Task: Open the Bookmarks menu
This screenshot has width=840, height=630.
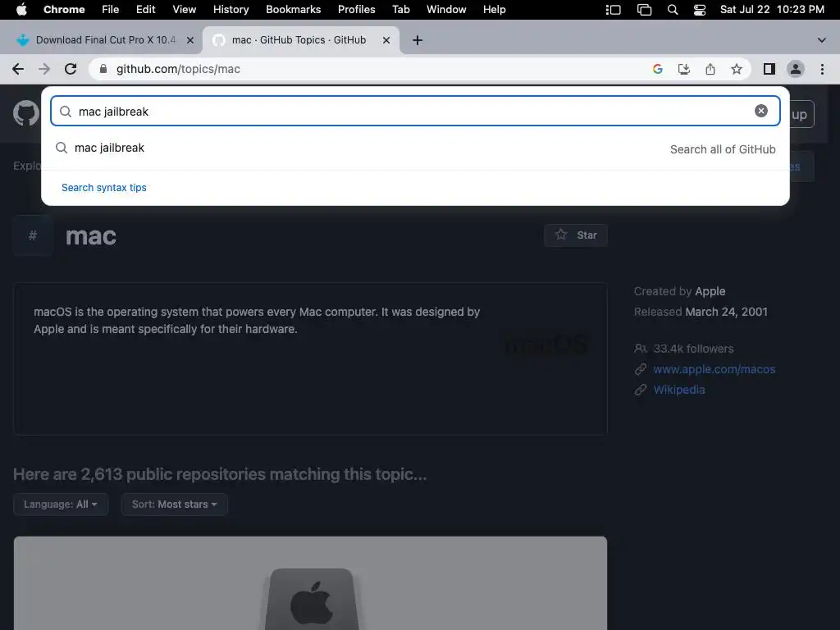Action: coord(293,10)
